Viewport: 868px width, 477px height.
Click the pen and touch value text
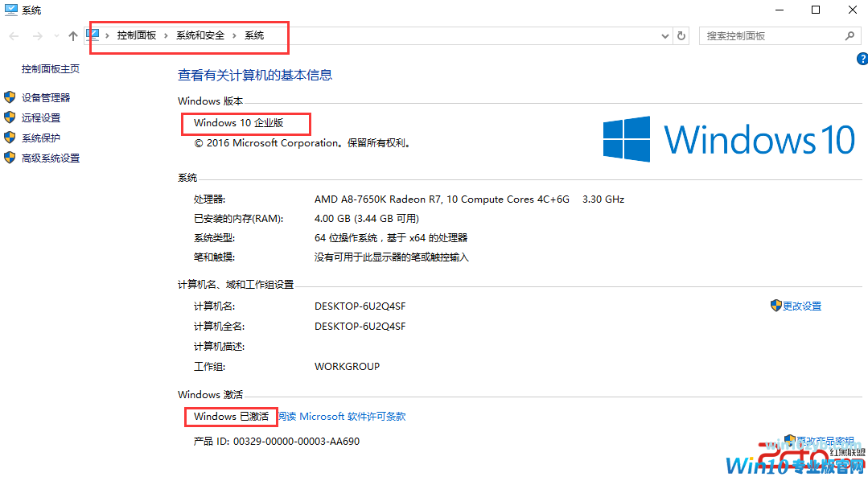point(392,257)
